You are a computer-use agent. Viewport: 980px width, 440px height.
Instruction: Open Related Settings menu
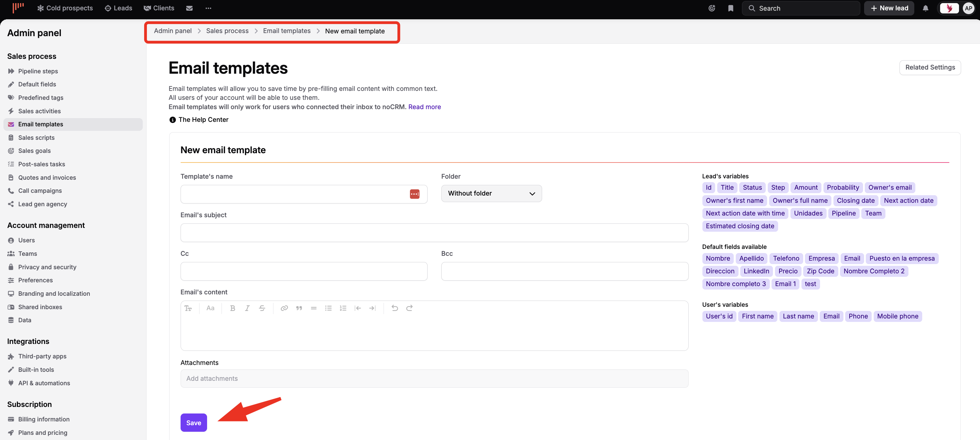pyautogui.click(x=930, y=67)
